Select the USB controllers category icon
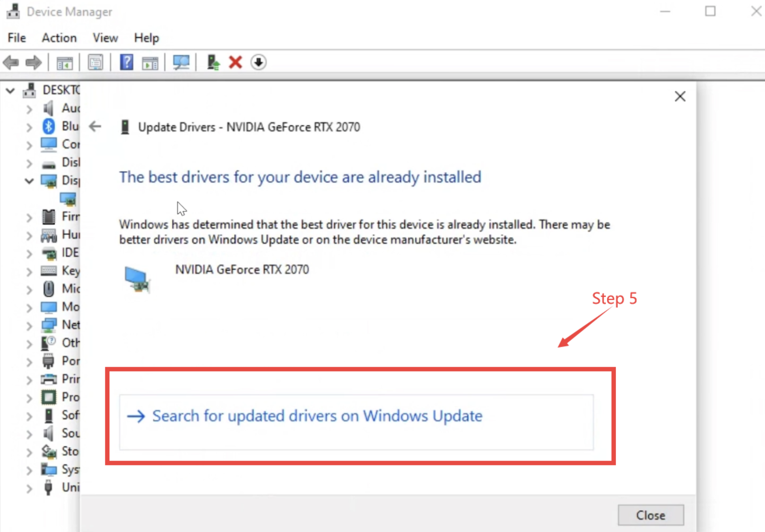Screen dimensions: 765x532 tap(48, 488)
